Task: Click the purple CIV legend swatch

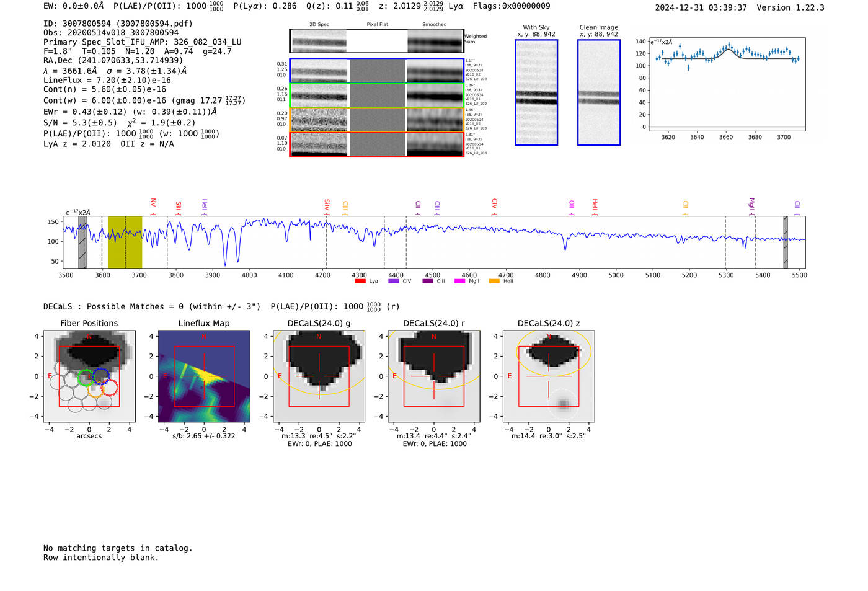Action: click(x=393, y=282)
